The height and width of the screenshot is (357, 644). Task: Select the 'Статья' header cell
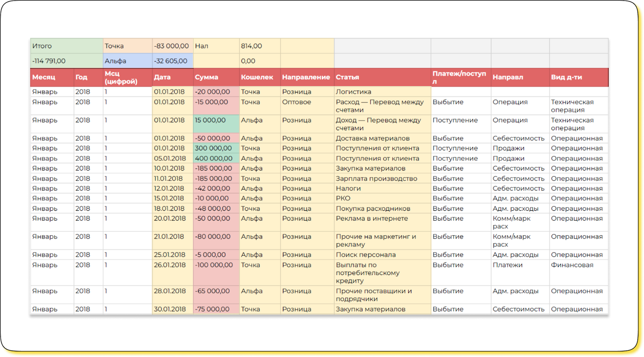click(x=347, y=77)
